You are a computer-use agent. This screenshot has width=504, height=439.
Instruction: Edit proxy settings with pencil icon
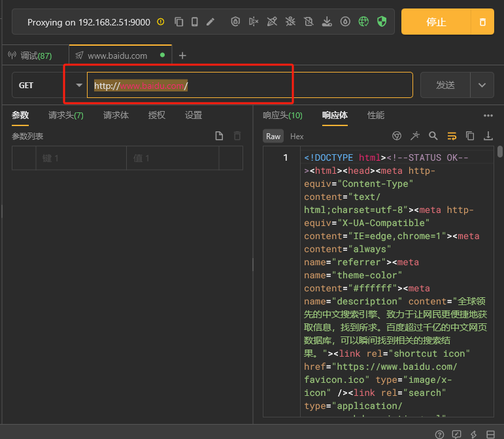point(210,22)
